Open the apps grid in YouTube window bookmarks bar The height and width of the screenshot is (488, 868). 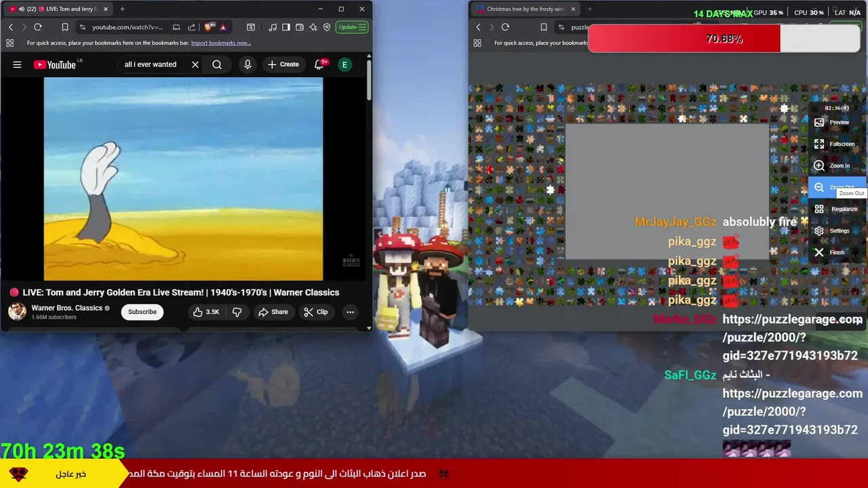tap(10, 43)
